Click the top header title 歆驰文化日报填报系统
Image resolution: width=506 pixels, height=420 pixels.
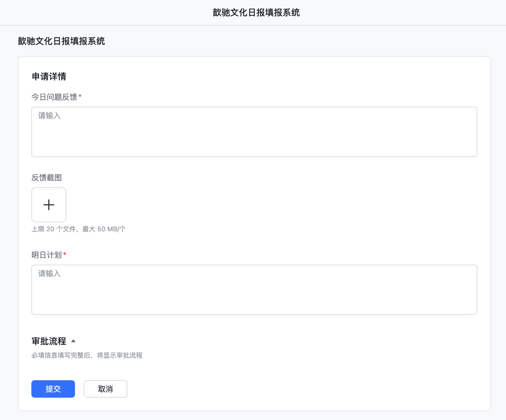point(256,13)
